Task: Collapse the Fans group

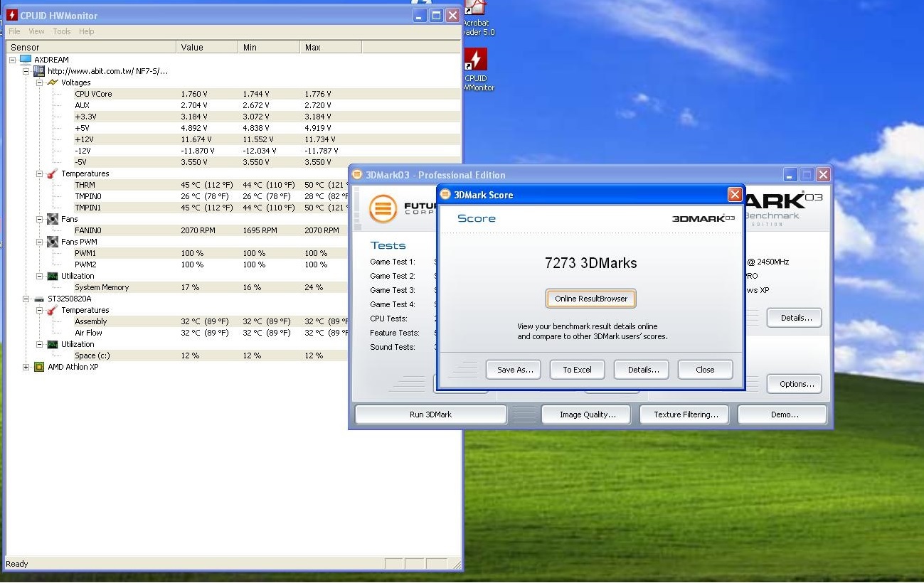Action: tap(40, 219)
